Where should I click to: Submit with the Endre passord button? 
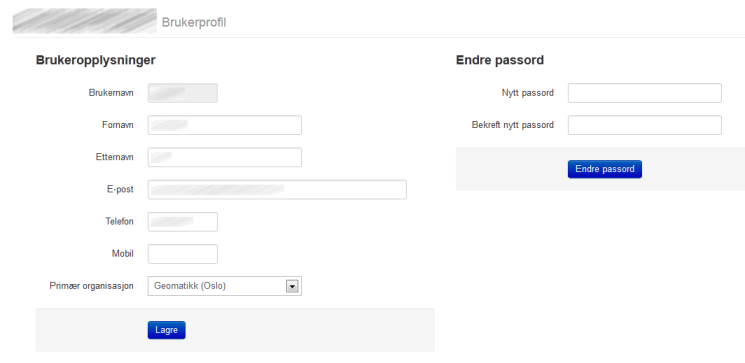[604, 169]
